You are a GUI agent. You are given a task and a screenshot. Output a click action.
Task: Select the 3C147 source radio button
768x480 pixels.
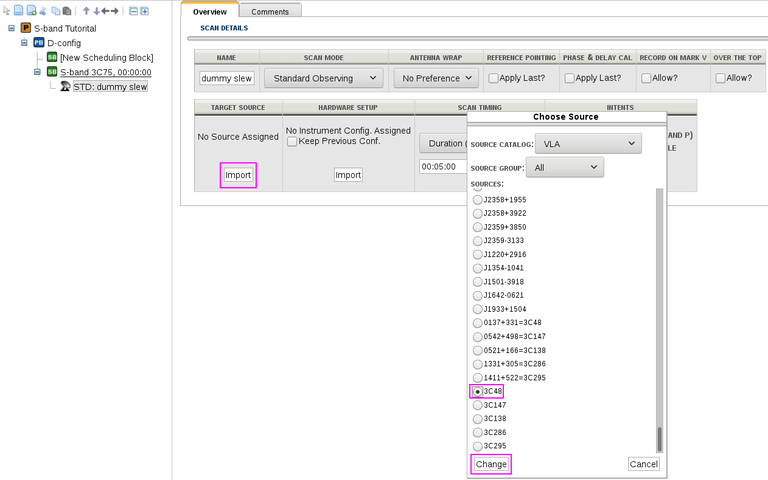[x=477, y=405]
